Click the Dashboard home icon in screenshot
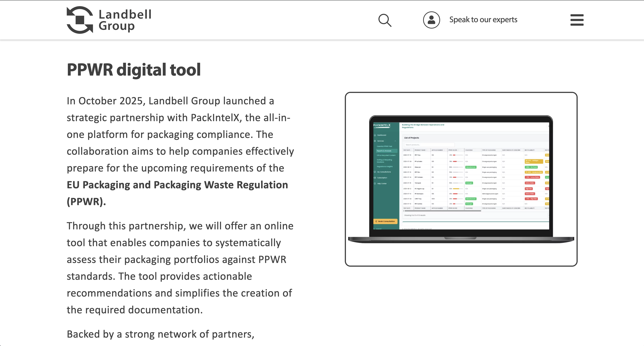Image resolution: width=644 pixels, height=346 pixels. point(375,135)
